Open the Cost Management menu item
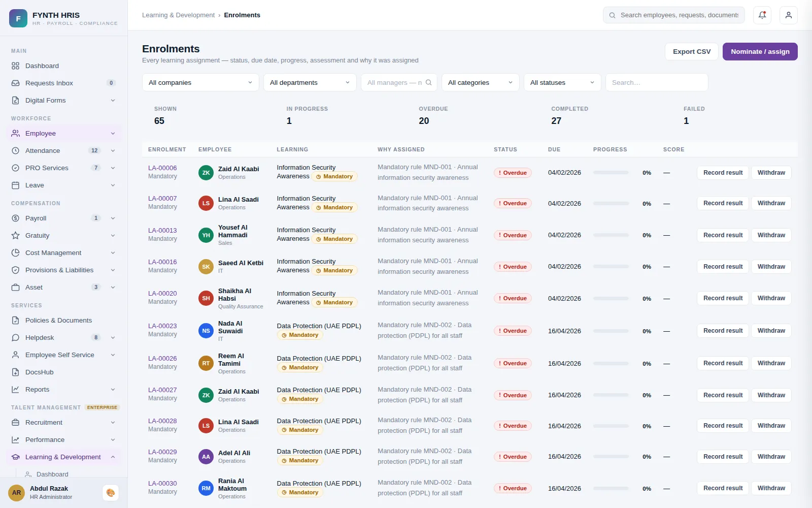Viewport: 812px width, 508px height. 64,253
